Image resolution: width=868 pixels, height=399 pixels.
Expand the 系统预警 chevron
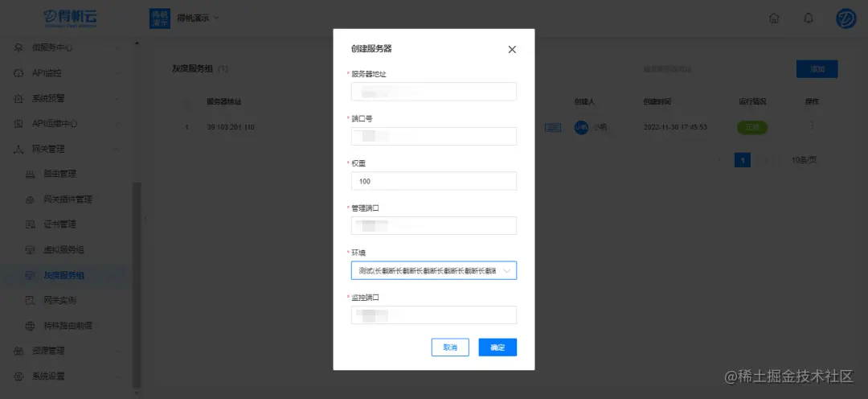117,99
